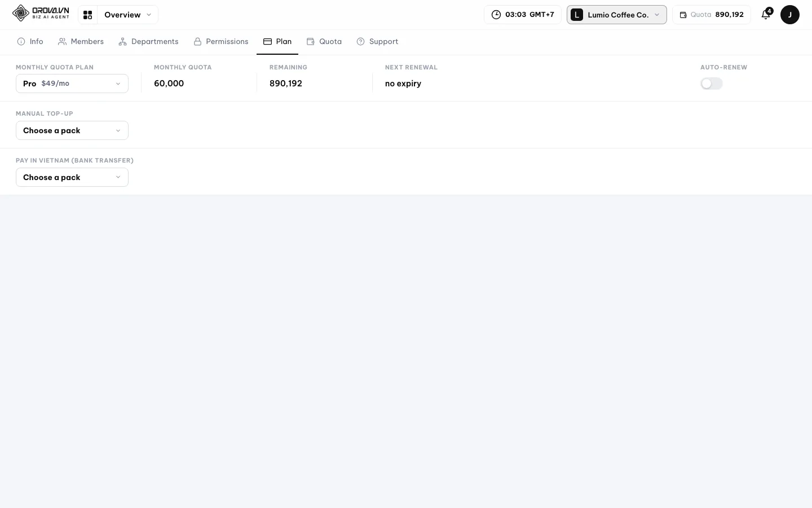The width and height of the screenshot is (812, 508).
Task: Switch to the Quota tab
Action: tap(324, 42)
